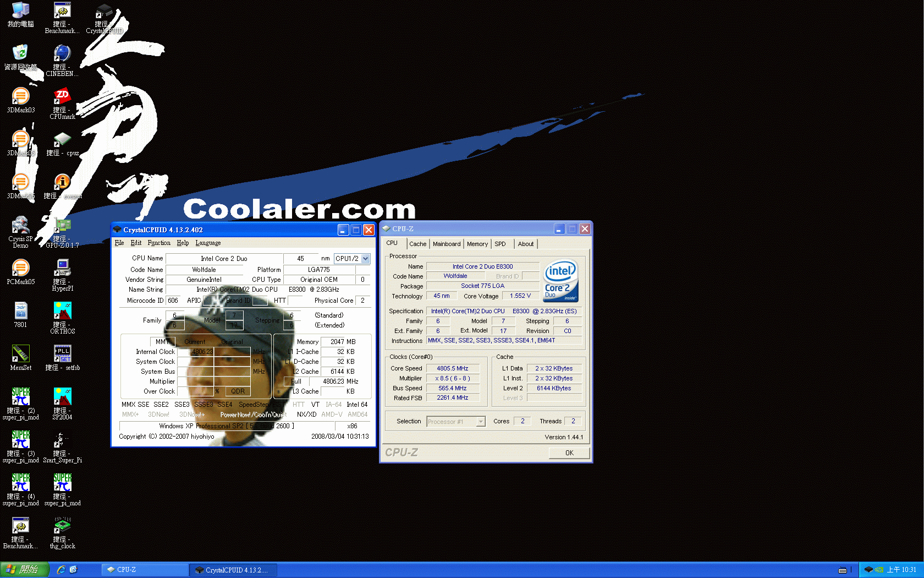Open the Srart_Super_Pi shortcut icon
Screen dimensions: 924x578
click(62, 447)
